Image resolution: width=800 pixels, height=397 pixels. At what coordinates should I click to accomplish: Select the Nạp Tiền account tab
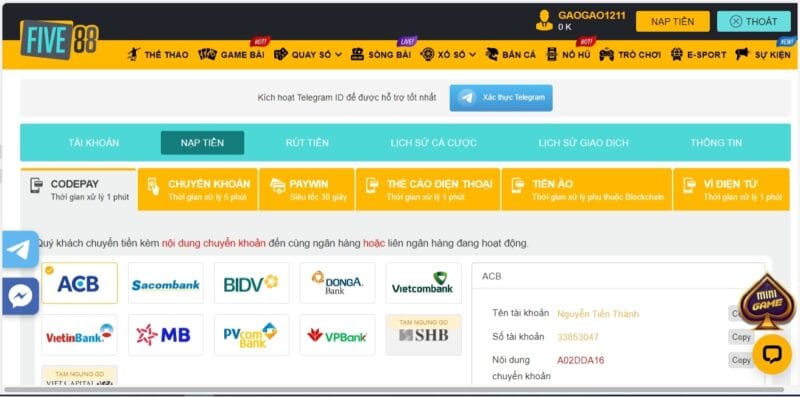tap(202, 143)
